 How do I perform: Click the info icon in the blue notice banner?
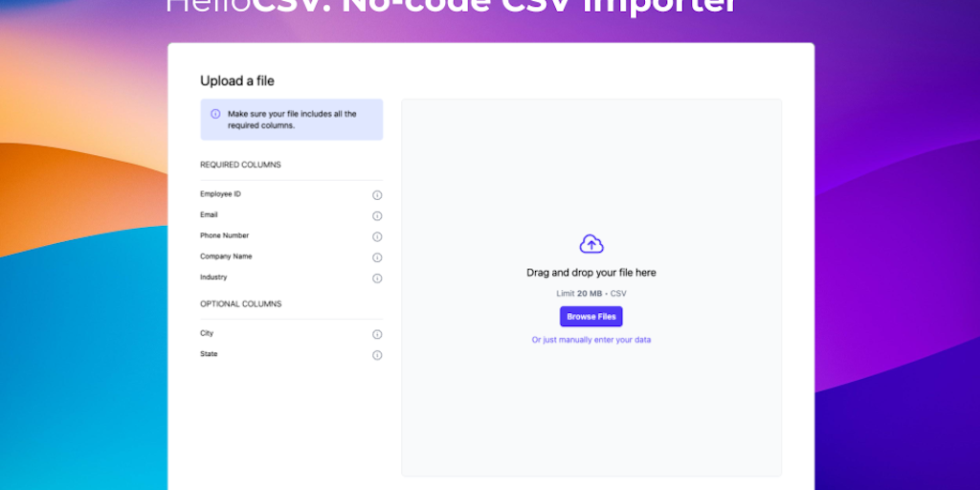pyautogui.click(x=215, y=114)
